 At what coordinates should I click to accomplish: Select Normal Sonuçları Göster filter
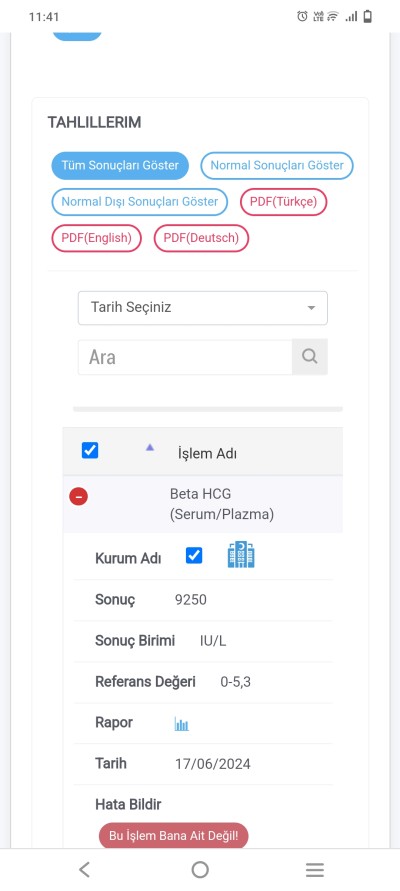[277, 166]
